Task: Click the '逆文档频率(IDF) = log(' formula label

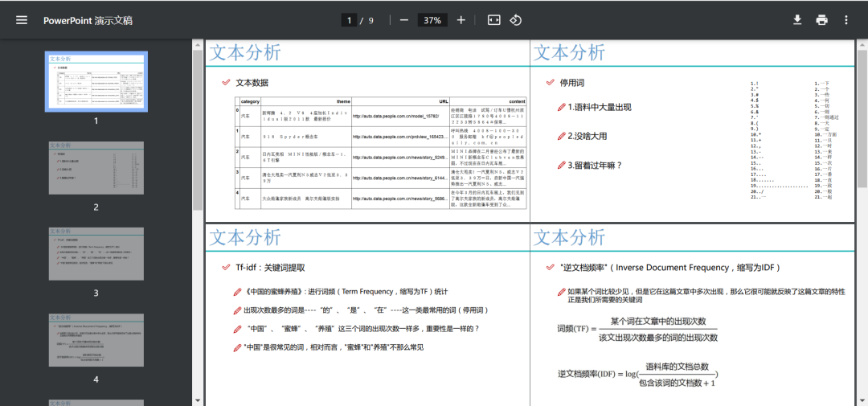Action: (x=599, y=373)
